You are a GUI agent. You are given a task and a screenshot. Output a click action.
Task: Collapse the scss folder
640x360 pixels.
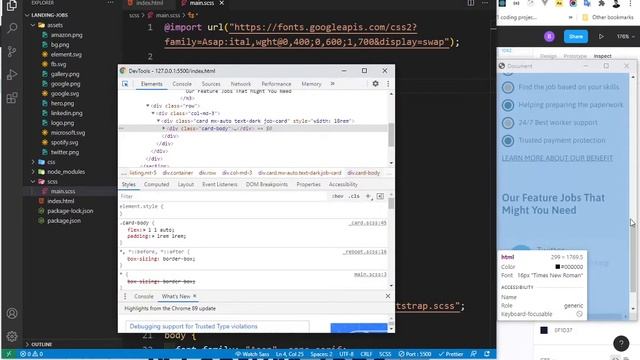[33, 182]
